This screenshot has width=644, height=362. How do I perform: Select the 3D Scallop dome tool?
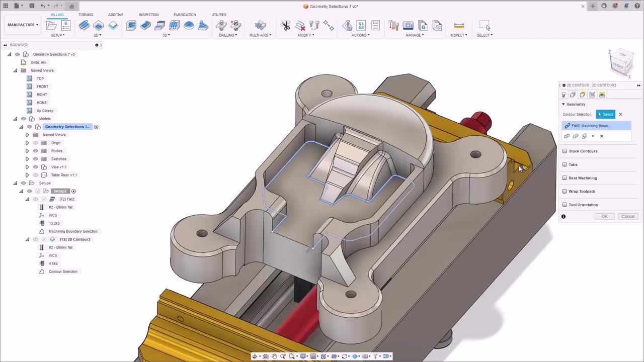pyautogui.click(x=189, y=25)
